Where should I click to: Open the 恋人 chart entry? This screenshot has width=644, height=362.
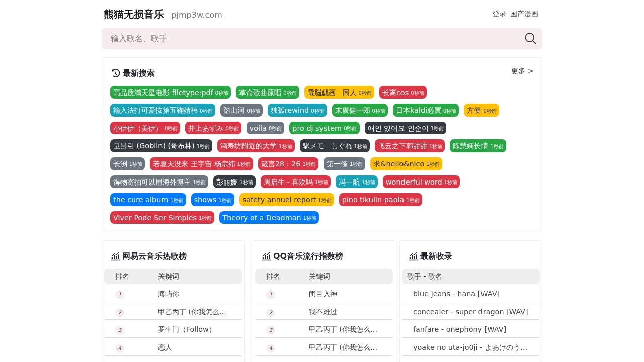click(165, 347)
